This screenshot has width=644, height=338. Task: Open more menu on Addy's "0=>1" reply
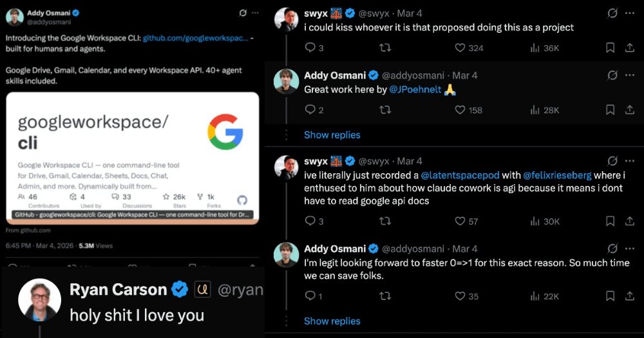pos(630,249)
